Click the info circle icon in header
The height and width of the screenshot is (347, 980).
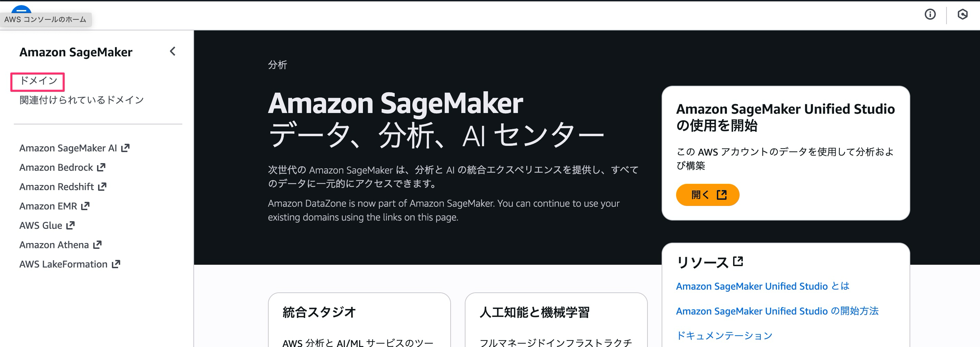pyautogui.click(x=930, y=15)
